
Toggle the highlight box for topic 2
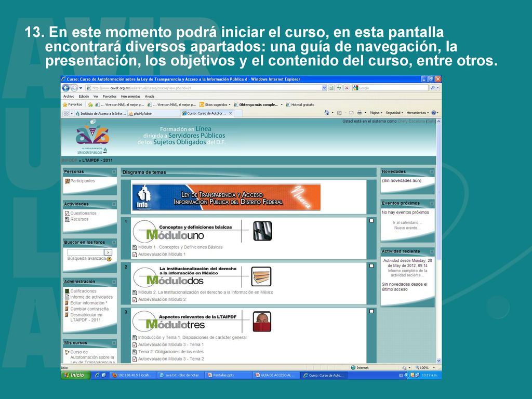coord(371,265)
